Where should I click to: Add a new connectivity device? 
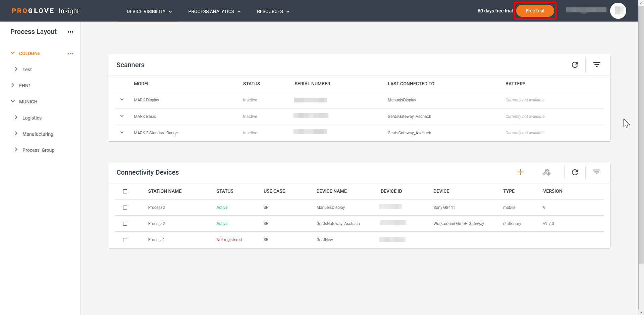point(521,172)
